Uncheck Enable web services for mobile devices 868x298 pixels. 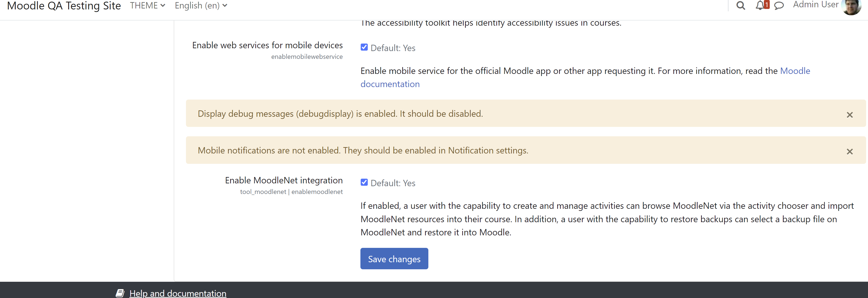pos(364,47)
